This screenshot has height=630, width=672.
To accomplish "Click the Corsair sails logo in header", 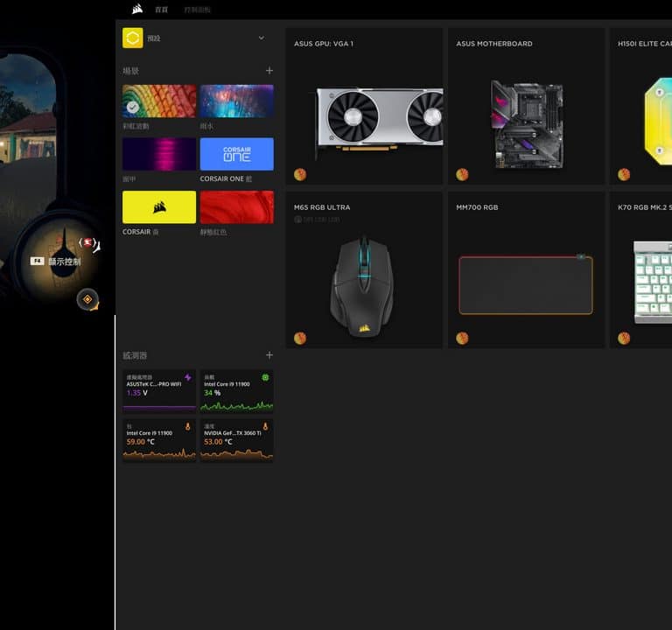I will (x=137, y=10).
